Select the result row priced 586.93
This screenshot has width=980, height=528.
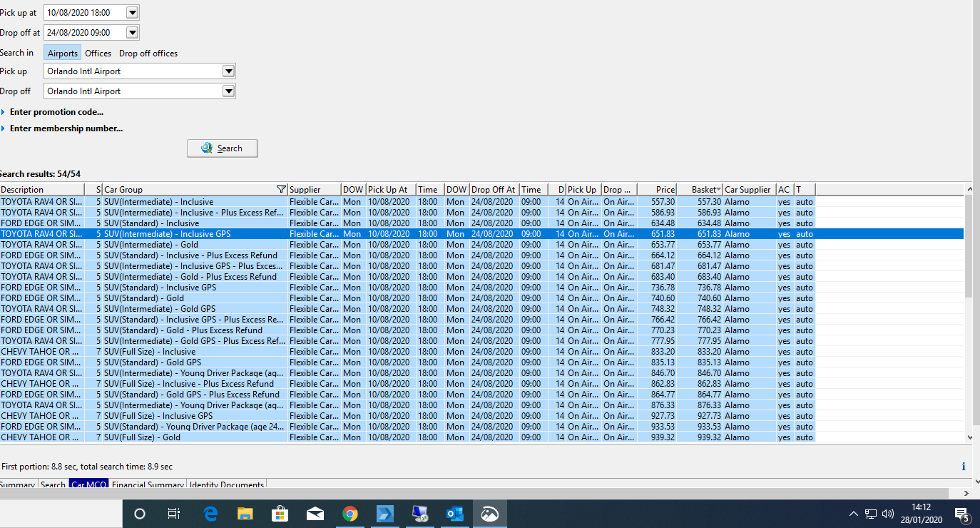click(481, 213)
